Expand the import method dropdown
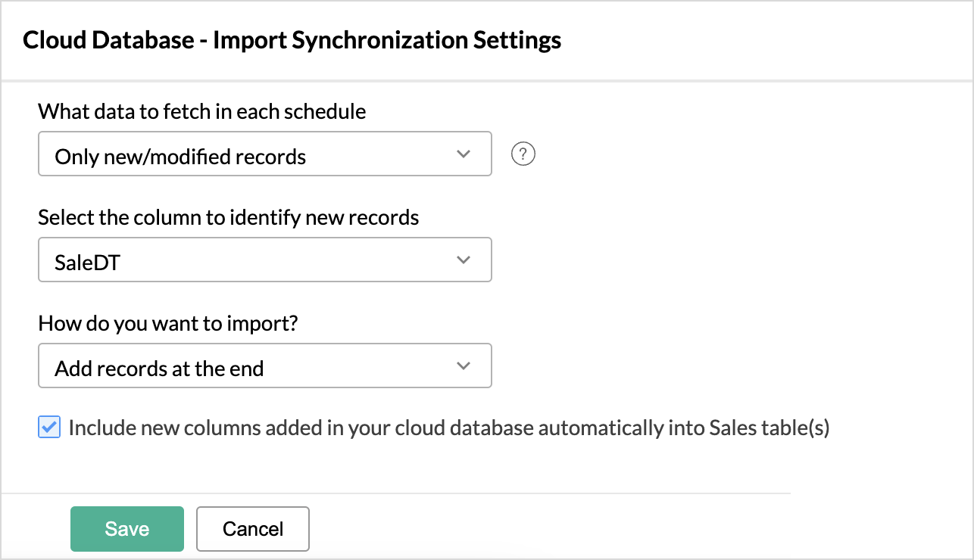This screenshot has height=560, width=974. click(x=264, y=366)
